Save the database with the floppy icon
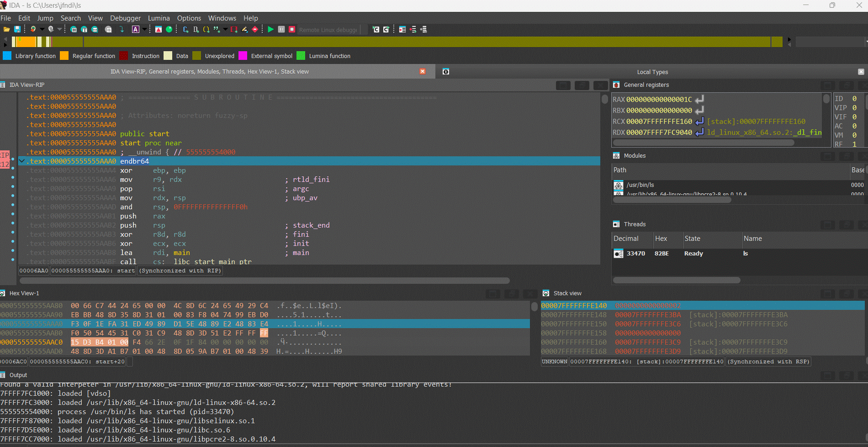Screen dimensions: 868x447 pos(17,29)
